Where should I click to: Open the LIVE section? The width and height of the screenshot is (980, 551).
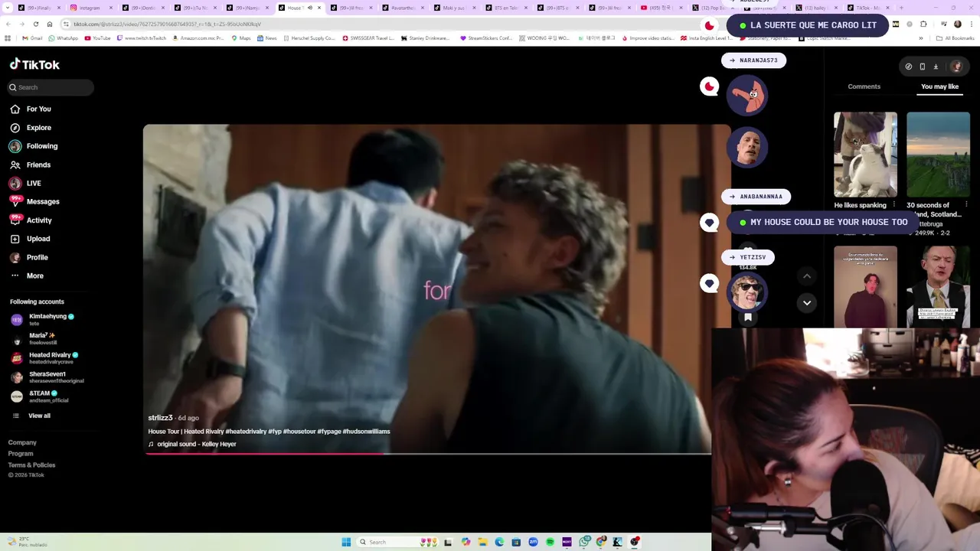pyautogui.click(x=25, y=183)
